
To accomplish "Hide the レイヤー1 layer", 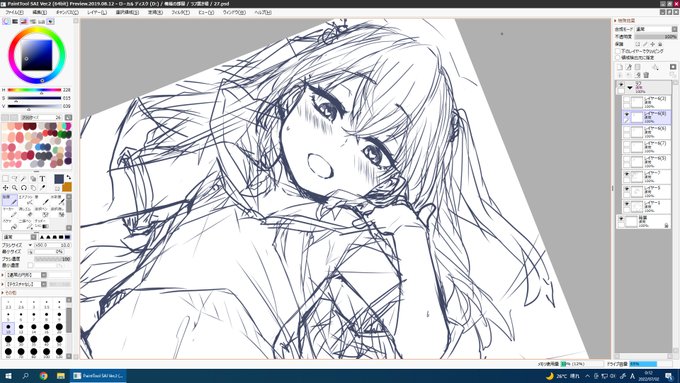I will 626,203.
